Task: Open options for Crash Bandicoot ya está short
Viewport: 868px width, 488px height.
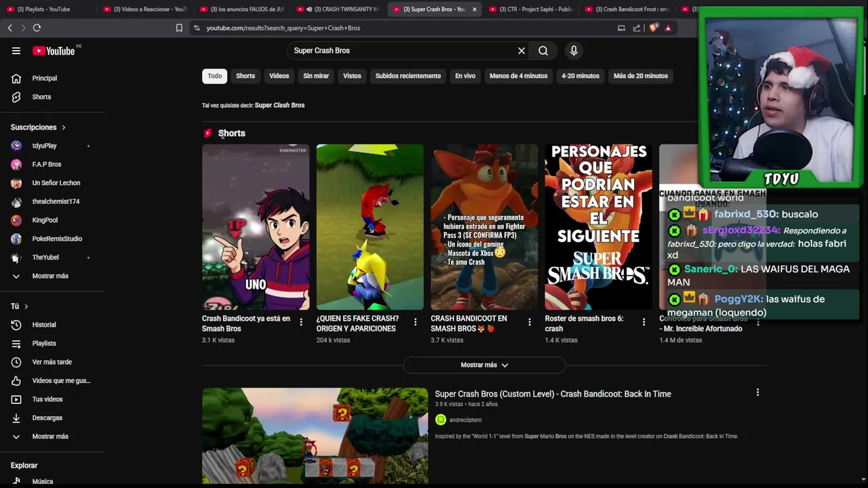Action: pos(301,323)
